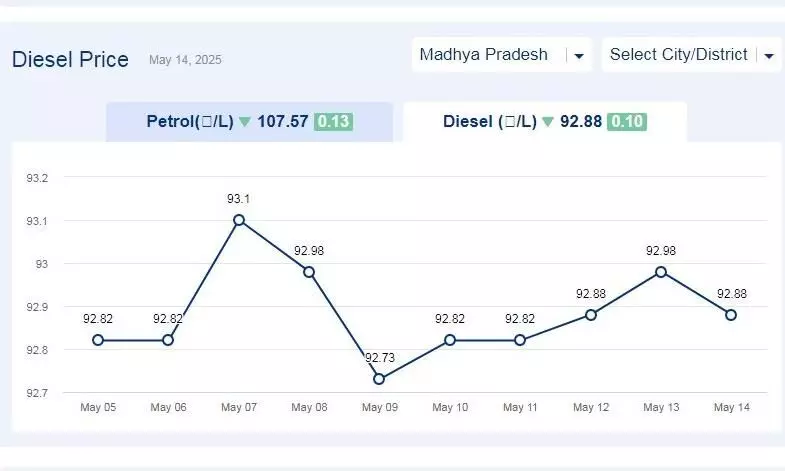Click the May 14 data point
This screenshot has width=785, height=471.
[731, 315]
